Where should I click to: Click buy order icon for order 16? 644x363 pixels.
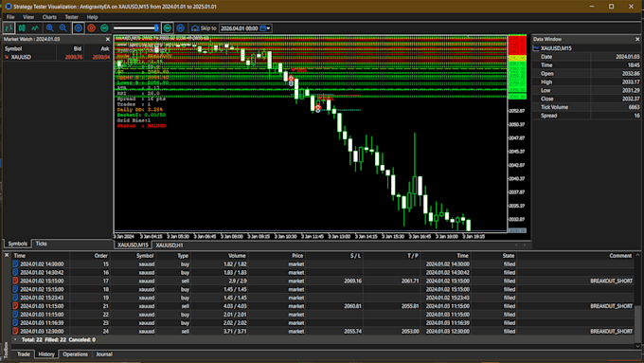(x=15, y=273)
